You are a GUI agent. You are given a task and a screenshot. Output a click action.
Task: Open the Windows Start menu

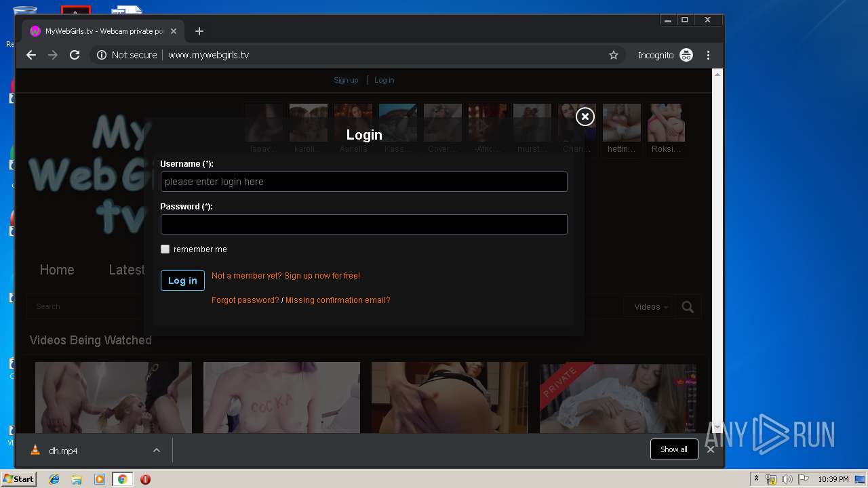point(18,479)
